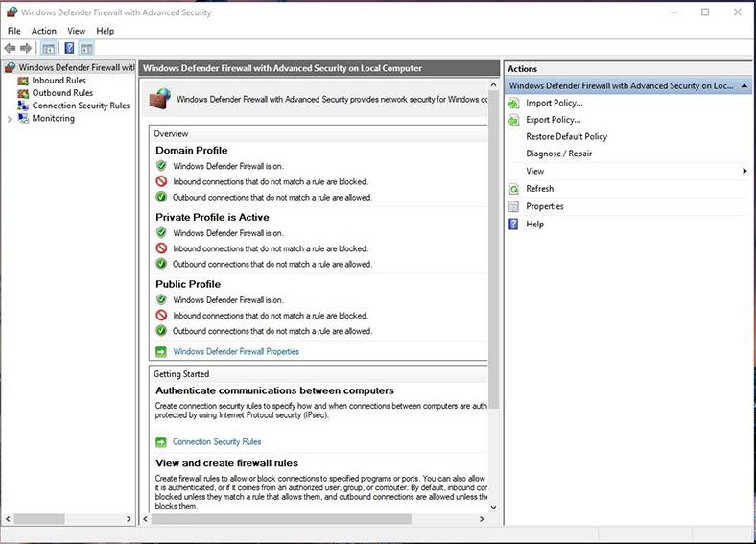756x544 pixels.
Task: Minimize the firewall window
Action: [673, 12]
